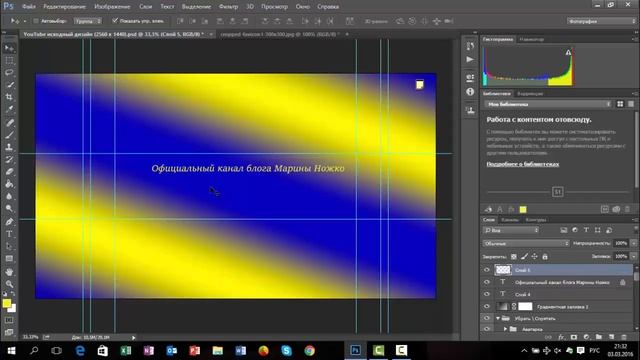The image size is (640, 360).
Task: Lock transparent pixels icon
Action: (x=513, y=257)
